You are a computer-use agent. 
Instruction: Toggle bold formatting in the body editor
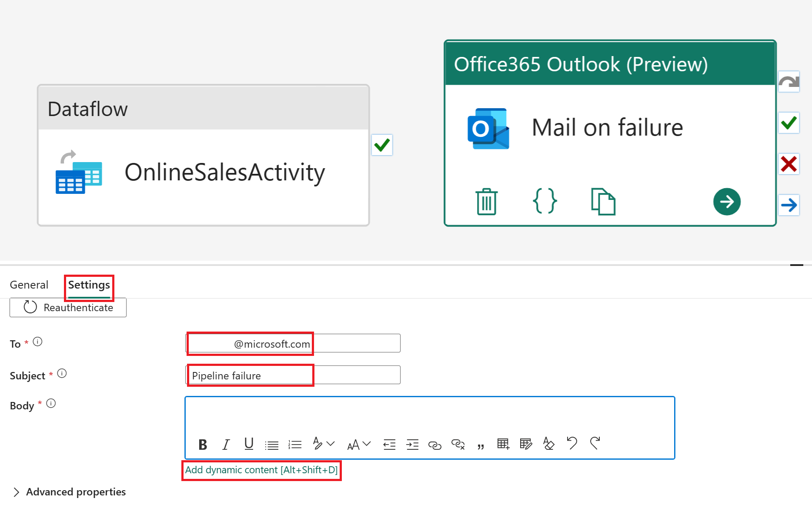tap(203, 444)
